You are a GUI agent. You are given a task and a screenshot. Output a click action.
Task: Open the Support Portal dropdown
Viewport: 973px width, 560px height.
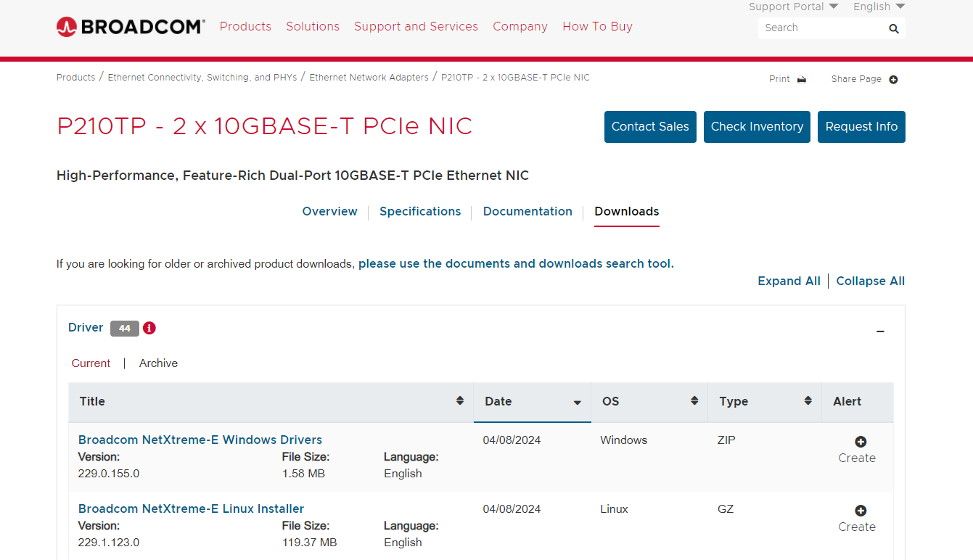(793, 7)
